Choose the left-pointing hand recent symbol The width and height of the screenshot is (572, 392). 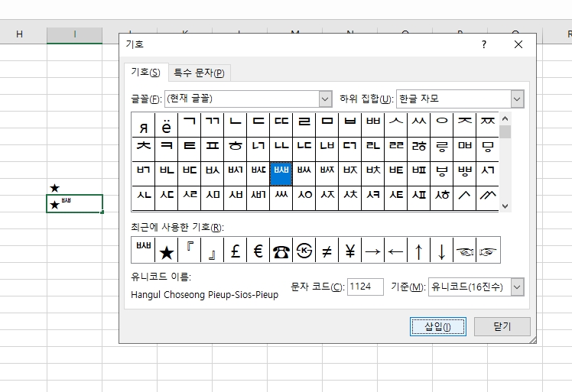(465, 250)
